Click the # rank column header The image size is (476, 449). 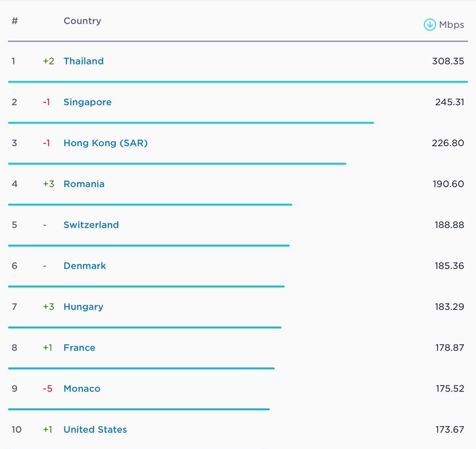pyautogui.click(x=14, y=21)
